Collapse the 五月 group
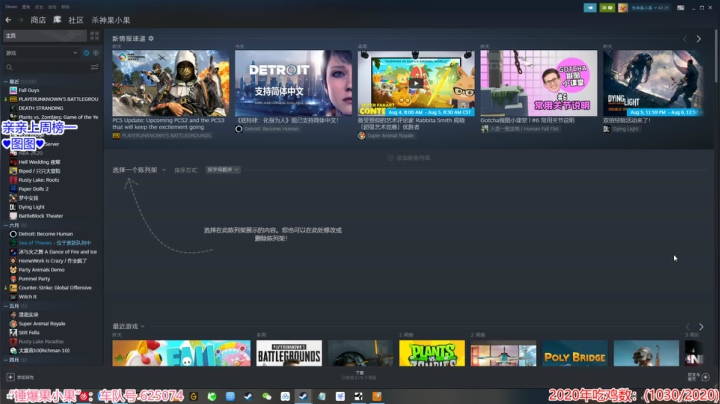The width and height of the screenshot is (720, 404). click(x=6, y=306)
